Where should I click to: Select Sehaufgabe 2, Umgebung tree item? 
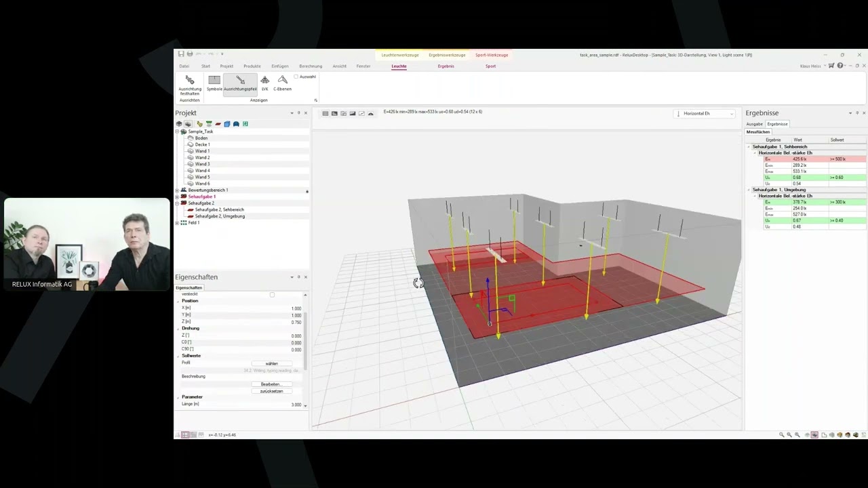[220, 216]
